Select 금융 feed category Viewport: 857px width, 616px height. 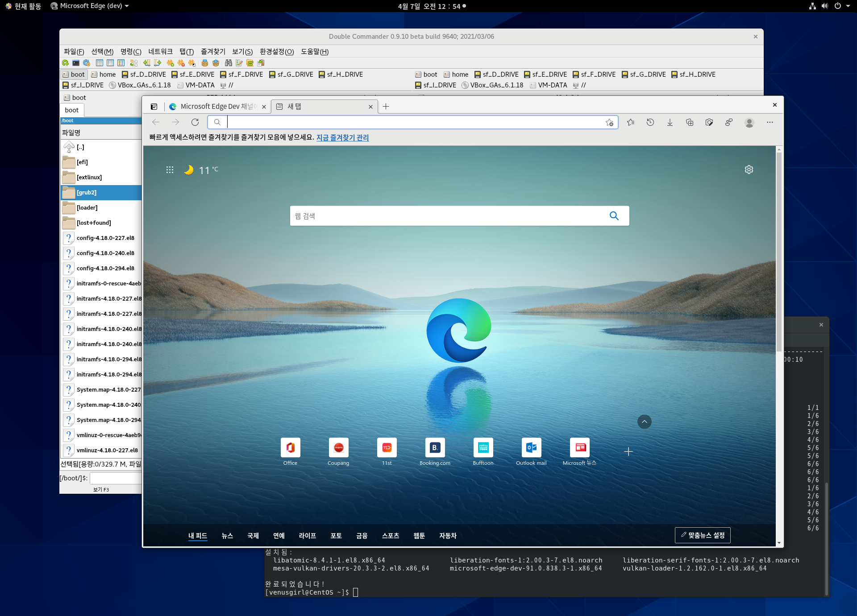coord(362,536)
